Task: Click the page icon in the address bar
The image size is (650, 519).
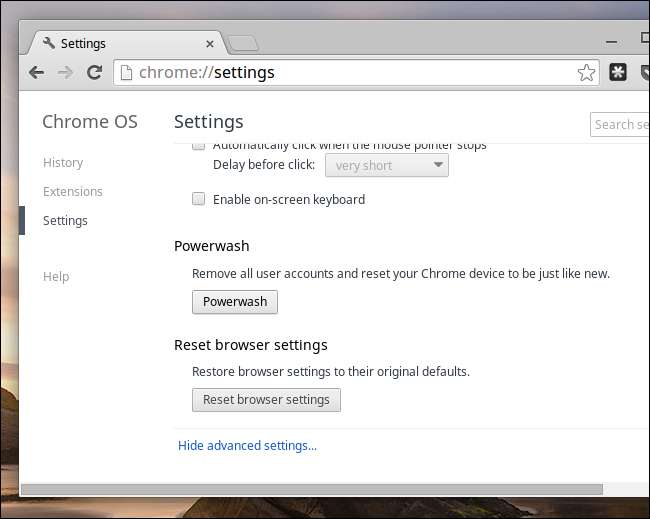Action: click(126, 73)
